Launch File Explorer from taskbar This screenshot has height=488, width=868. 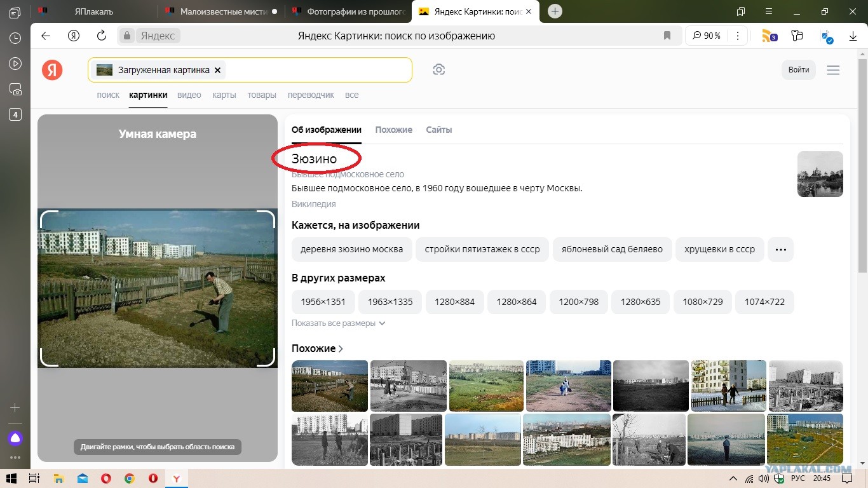tap(58, 478)
